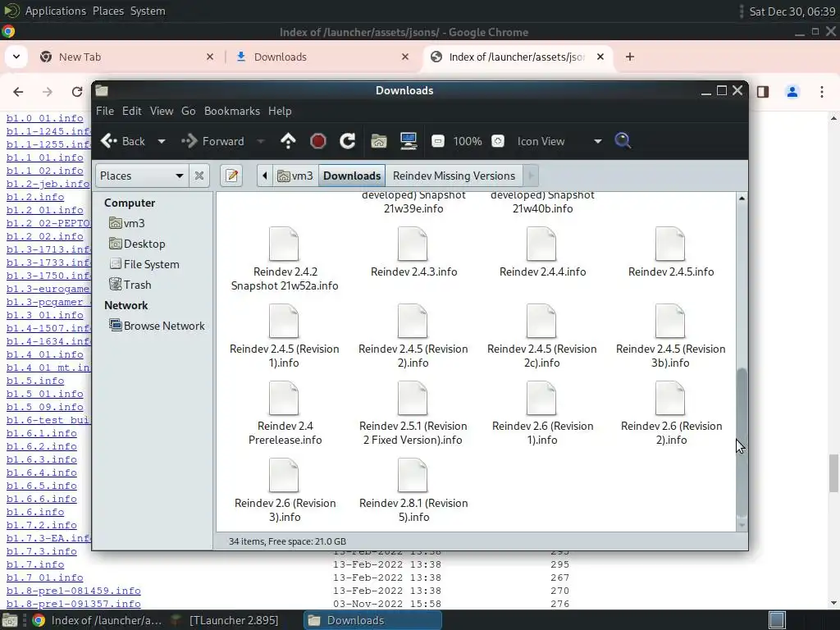Open the Help menu

pyautogui.click(x=280, y=111)
